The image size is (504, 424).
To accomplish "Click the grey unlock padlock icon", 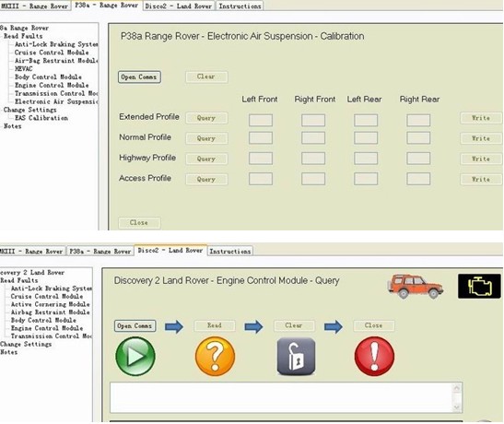I will pyautogui.click(x=296, y=356).
